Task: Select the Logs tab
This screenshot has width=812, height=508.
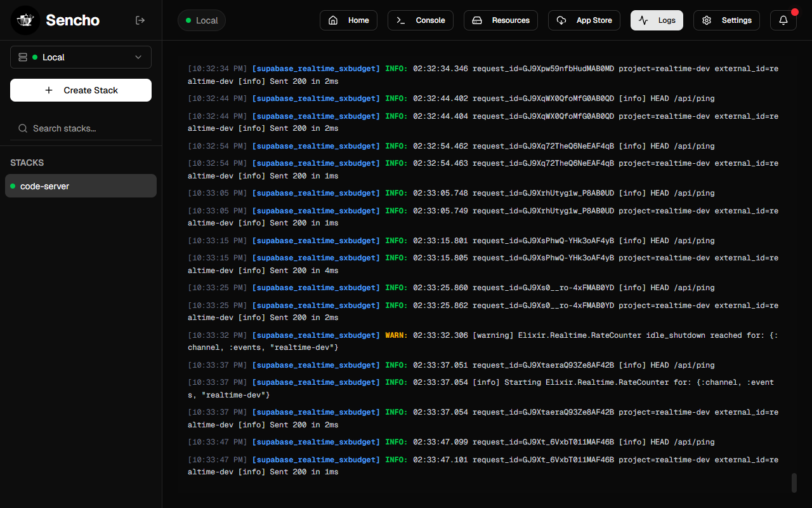Action: click(x=657, y=20)
